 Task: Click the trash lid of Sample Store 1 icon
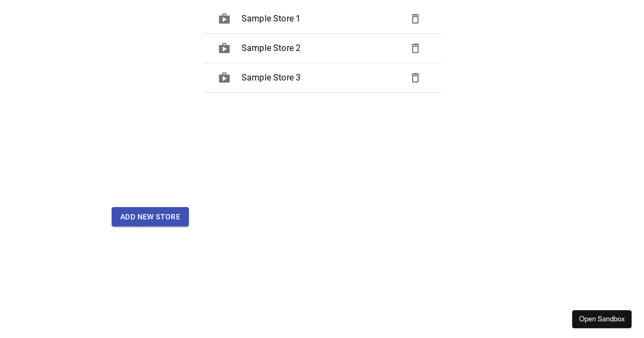(415, 16)
